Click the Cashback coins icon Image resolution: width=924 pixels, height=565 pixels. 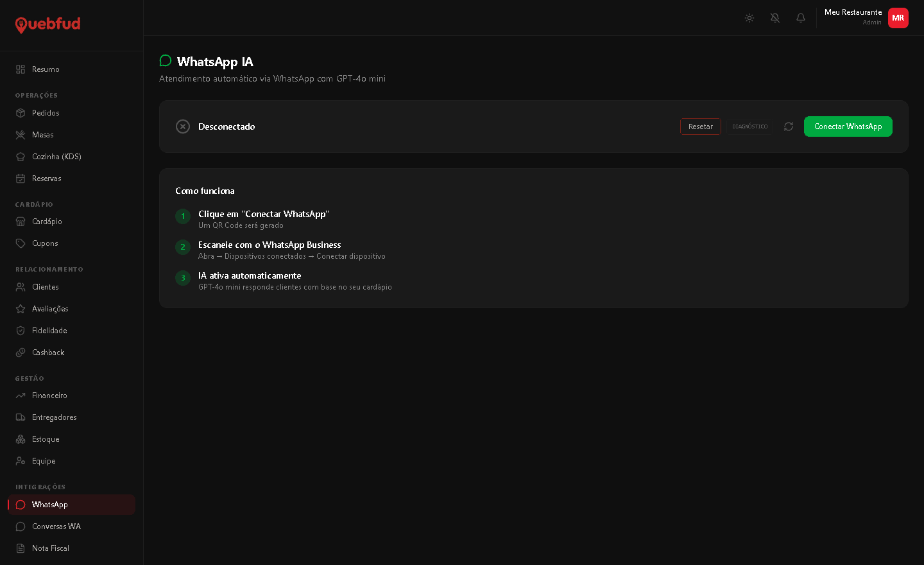(x=21, y=352)
